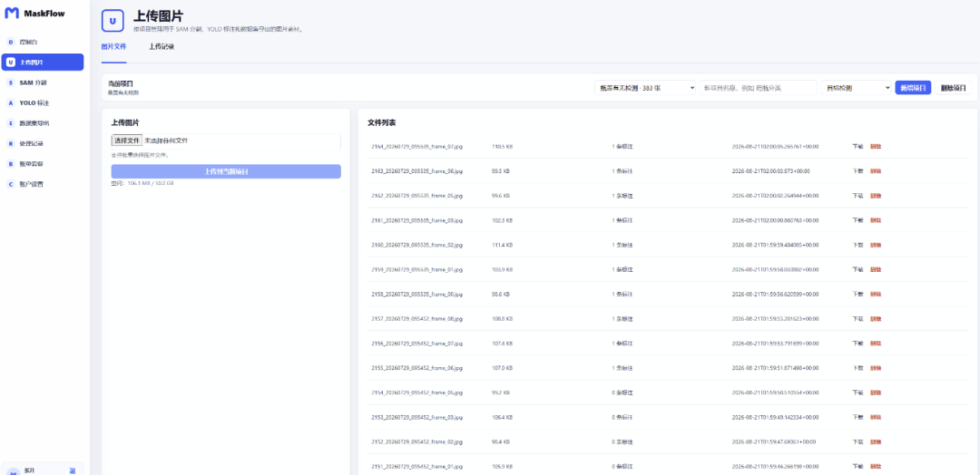This screenshot has height=475, width=980.
Task: Download file 2162 frame_05.jpg
Action: coord(857,196)
